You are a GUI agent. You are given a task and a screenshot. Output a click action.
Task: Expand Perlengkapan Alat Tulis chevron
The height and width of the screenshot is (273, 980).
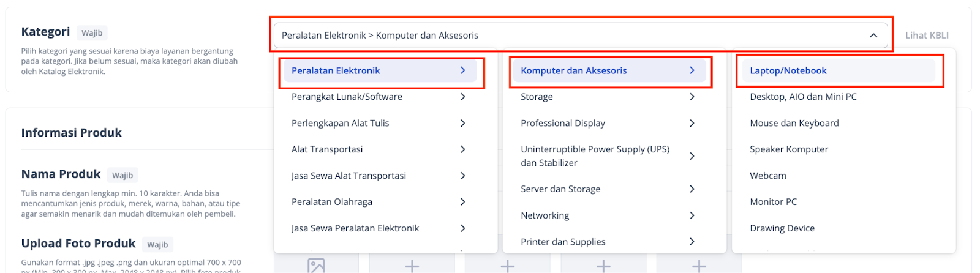[x=463, y=123]
